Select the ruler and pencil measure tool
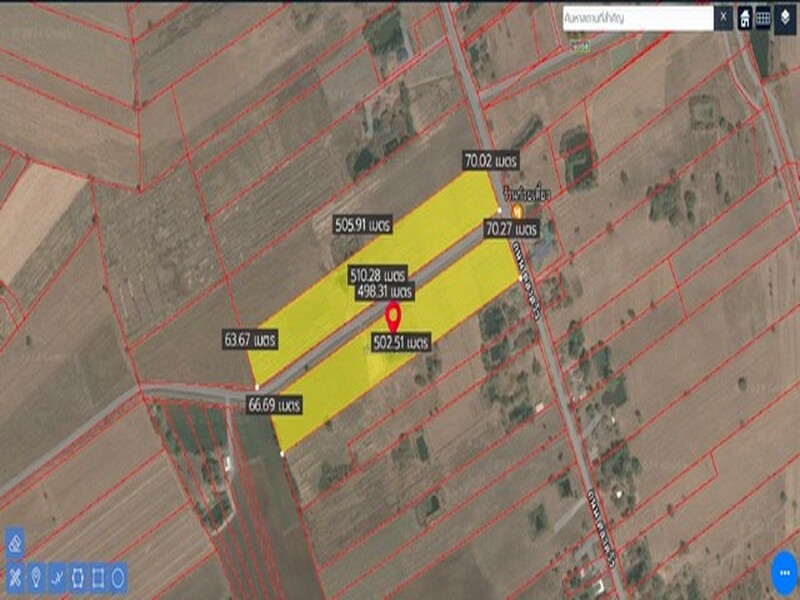 click(x=15, y=577)
